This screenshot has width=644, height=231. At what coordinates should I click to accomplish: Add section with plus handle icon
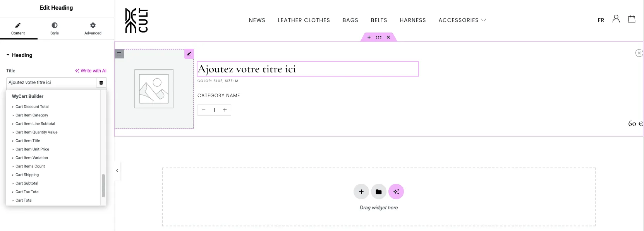(369, 37)
